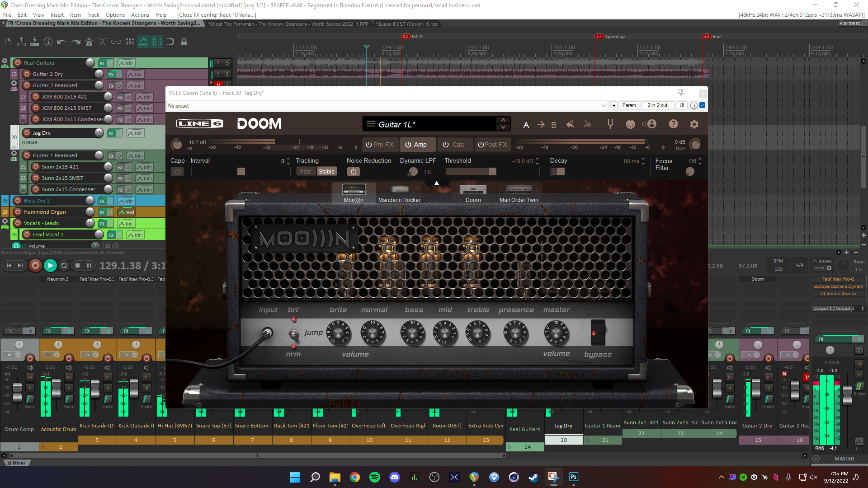Screen dimensions: 868x488
Task: Toggle Noise Reduction power button
Action: tap(354, 172)
